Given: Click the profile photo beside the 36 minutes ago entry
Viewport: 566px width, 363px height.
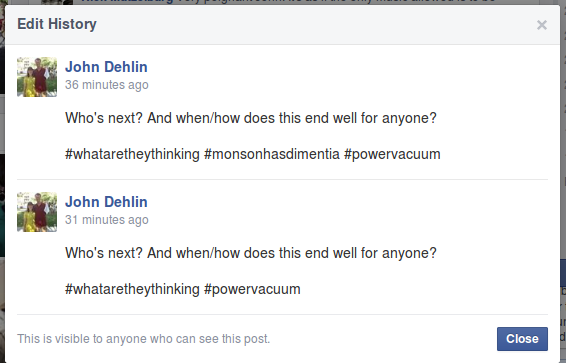Looking at the screenshot, I should click(37, 77).
